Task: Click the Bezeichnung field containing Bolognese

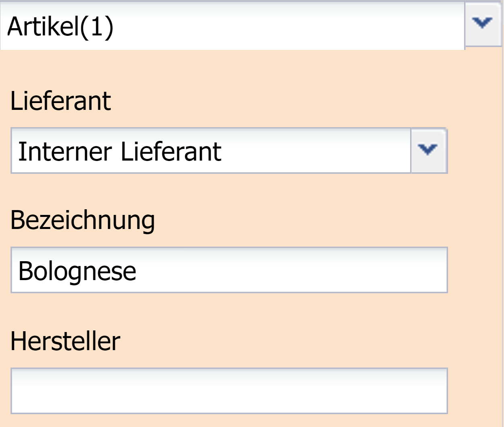Action: [229, 270]
